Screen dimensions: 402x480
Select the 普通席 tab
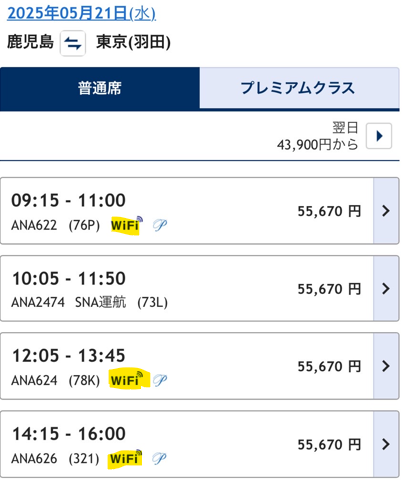pyautogui.click(x=100, y=88)
